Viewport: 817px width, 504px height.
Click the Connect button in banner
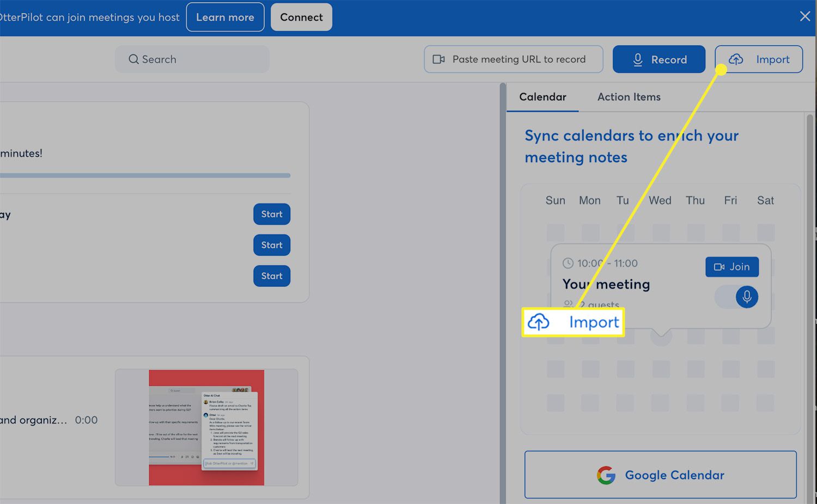[301, 17]
